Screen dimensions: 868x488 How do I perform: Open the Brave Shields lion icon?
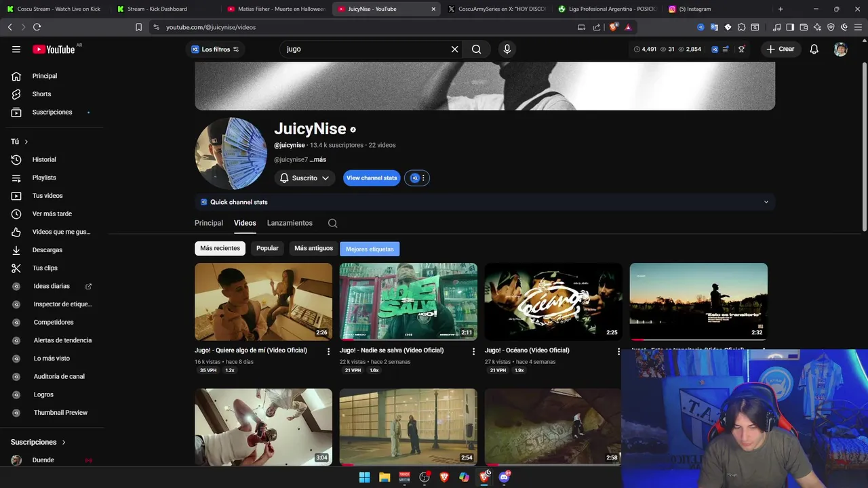pyautogui.click(x=614, y=27)
